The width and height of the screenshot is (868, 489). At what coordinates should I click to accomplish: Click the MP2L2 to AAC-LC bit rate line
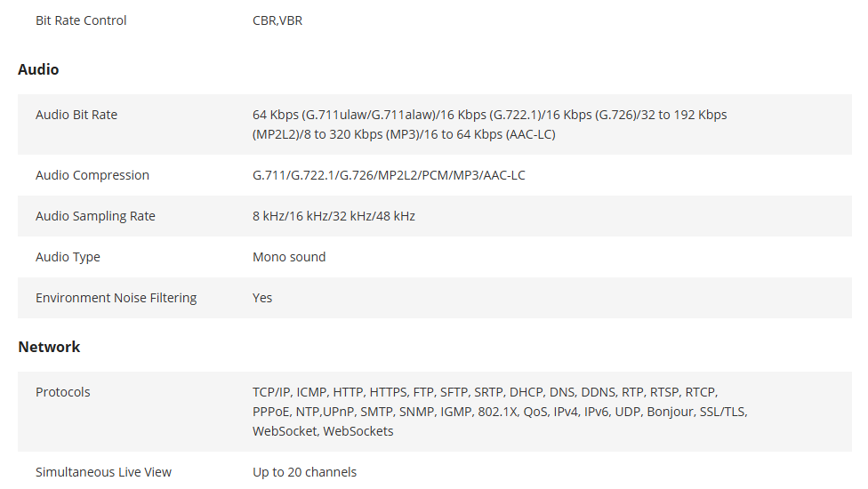pos(404,134)
